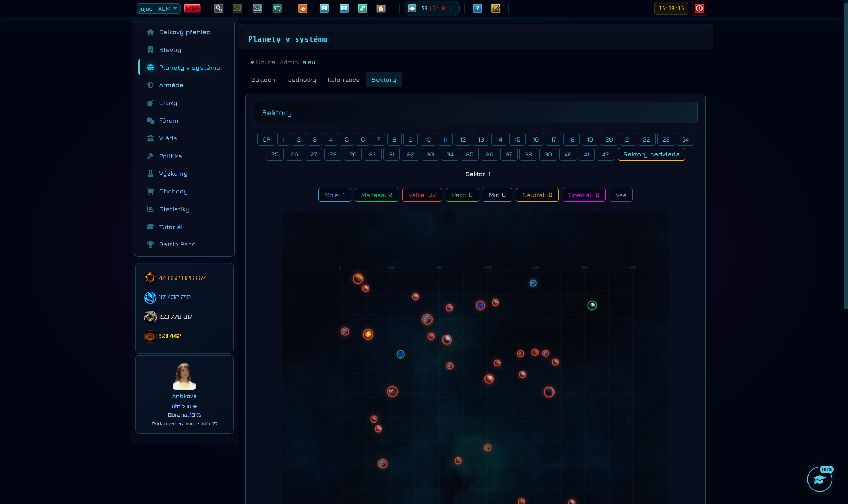The image size is (848, 504).
Task: Click the Sektory nadvlada button
Action: click(x=651, y=154)
